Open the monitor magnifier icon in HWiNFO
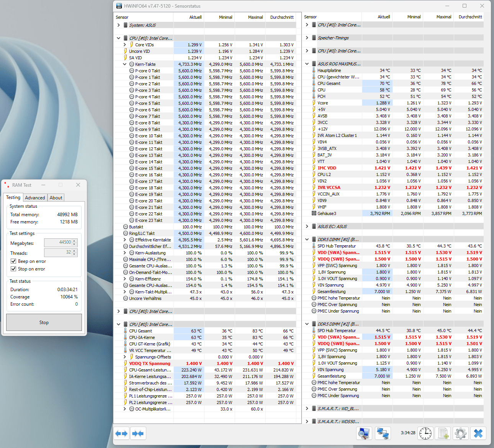This screenshot has height=448, width=494. point(364,433)
